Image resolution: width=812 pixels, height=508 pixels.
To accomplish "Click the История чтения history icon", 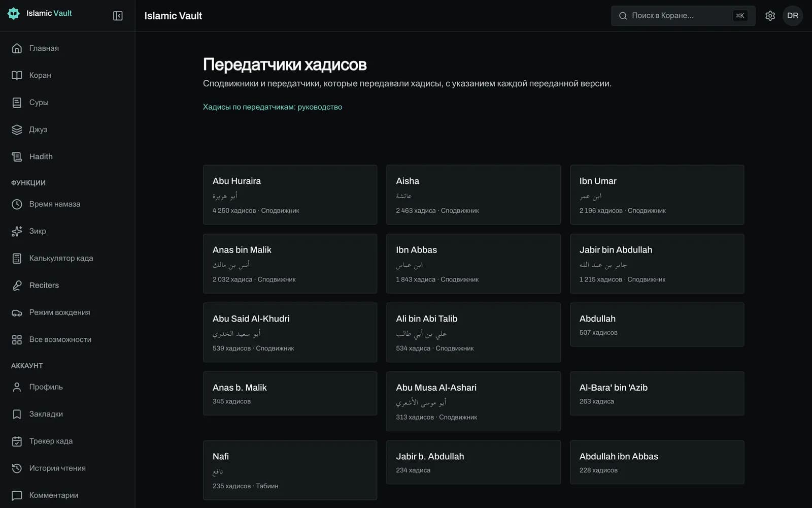I will coord(17,468).
